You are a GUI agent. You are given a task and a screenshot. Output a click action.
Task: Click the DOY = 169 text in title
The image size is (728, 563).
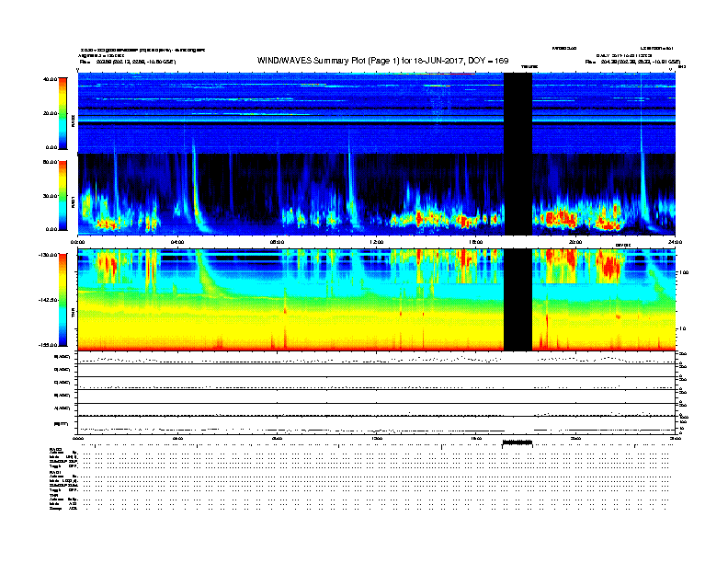click(x=488, y=61)
